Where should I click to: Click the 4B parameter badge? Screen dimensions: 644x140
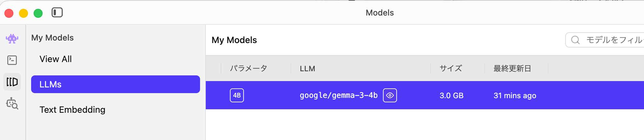coord(237,95)
